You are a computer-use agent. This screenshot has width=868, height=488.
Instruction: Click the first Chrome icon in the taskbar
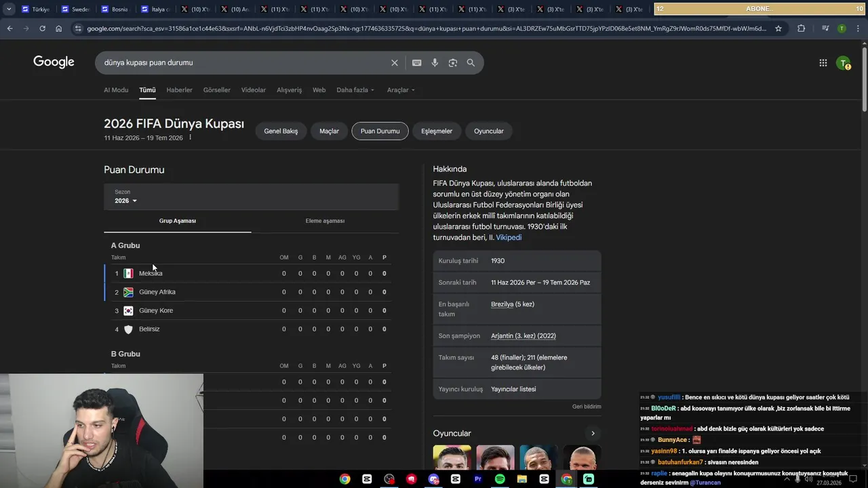(345, 479)
